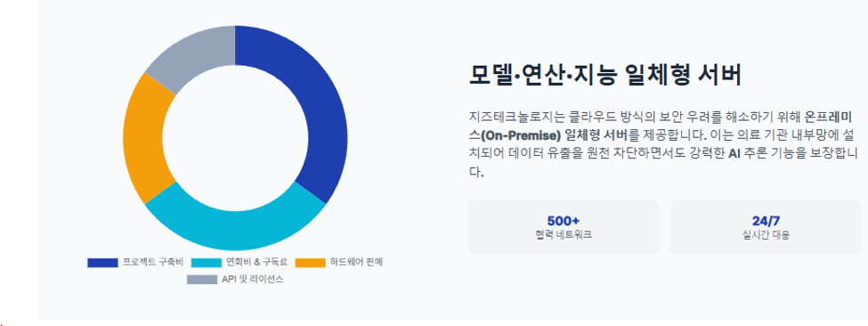Viewport: 868px width, 326px height.
Task: Click the empty center of the donut chart
Action: 235,138
